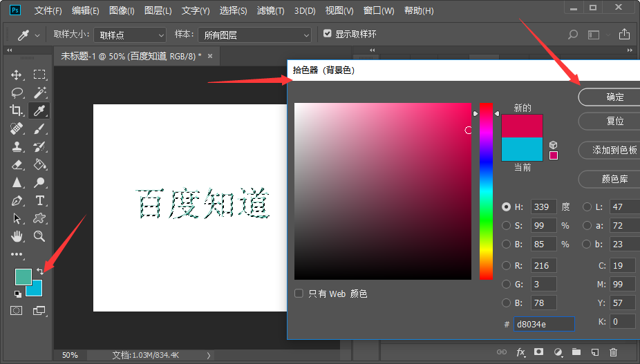Open the 取样大小 dropdown
640x364 pixels.
click(x=130, y=35)
